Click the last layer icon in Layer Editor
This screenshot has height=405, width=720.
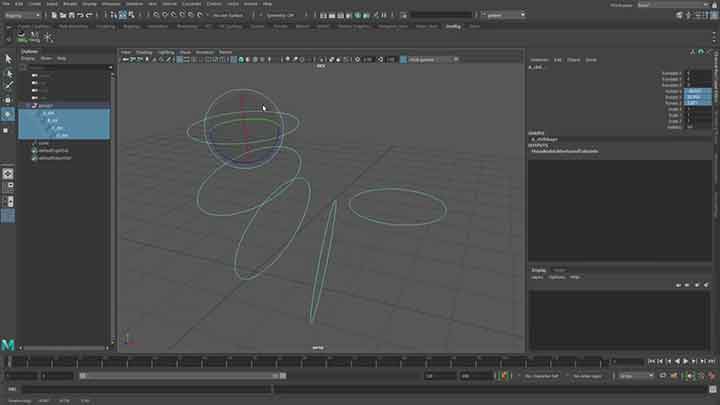tap(706, 285)
